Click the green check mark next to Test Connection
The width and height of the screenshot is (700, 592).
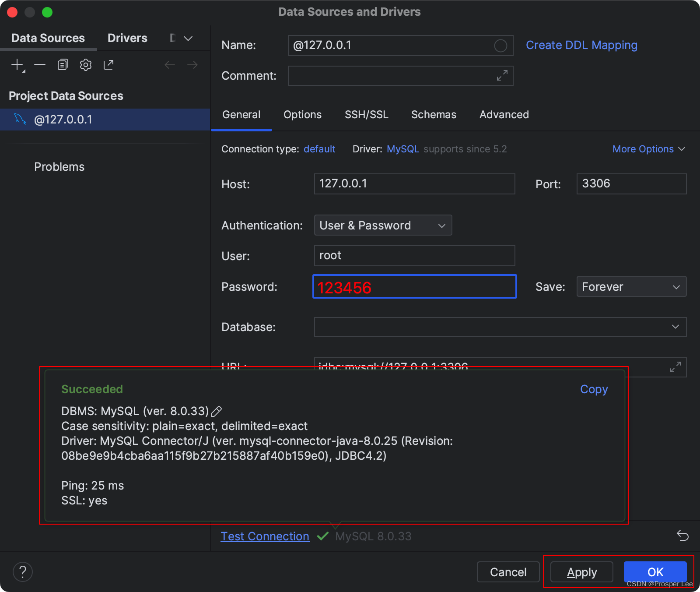coord(323,536)
